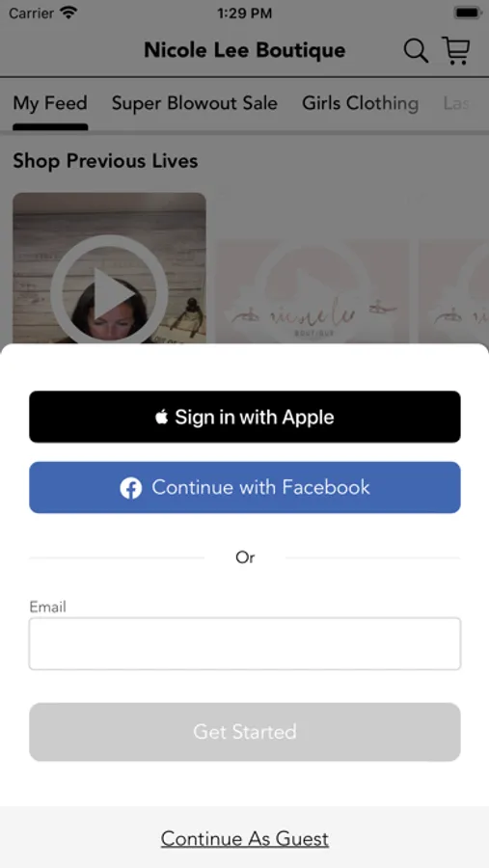Sign in with Apple
Viewport: 489px width, 868px height.
coord(245,417)
